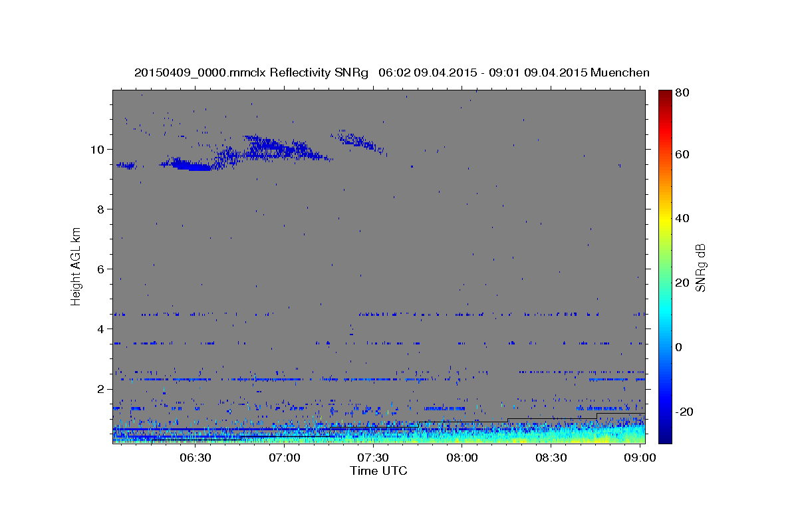Select the 08:00 time tick label

coord(463,458)
